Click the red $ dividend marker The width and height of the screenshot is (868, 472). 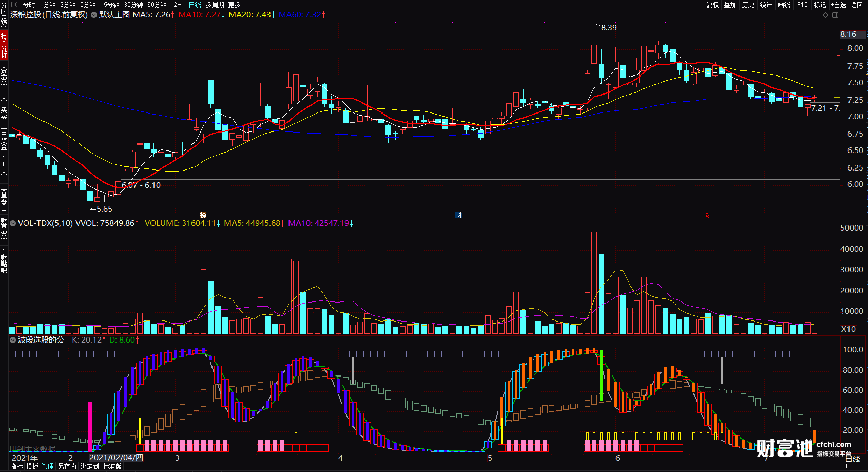point(707,216)
